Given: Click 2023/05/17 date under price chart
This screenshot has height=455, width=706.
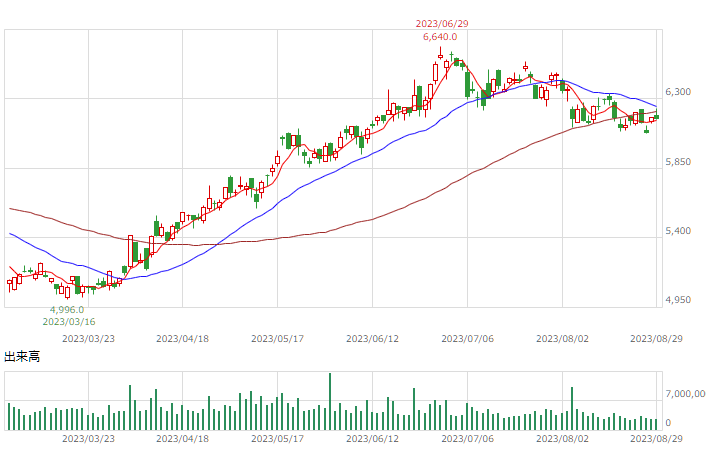Looking at the screenshot, I should 277,338.
